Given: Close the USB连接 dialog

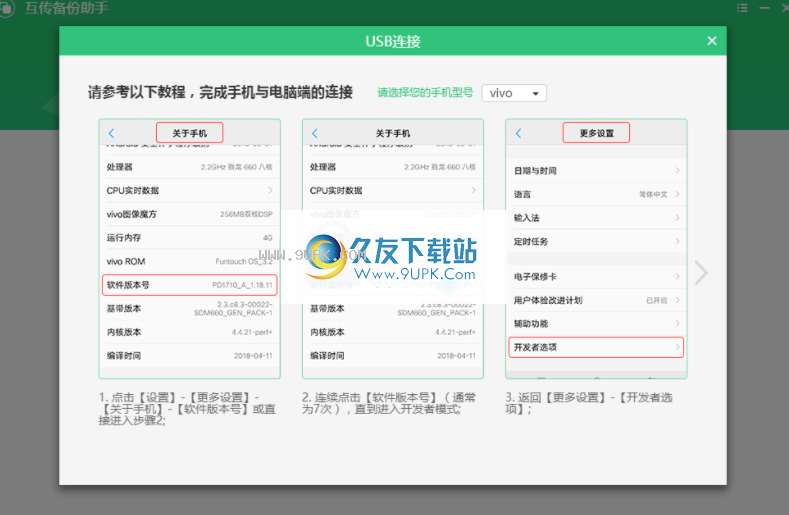Looking at the screenshot, I should click(712, 41).
